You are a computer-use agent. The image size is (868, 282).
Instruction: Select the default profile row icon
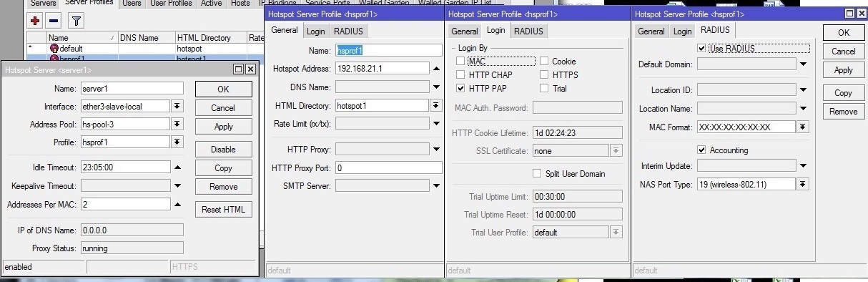pyautogui.click(x=54, y=48)
